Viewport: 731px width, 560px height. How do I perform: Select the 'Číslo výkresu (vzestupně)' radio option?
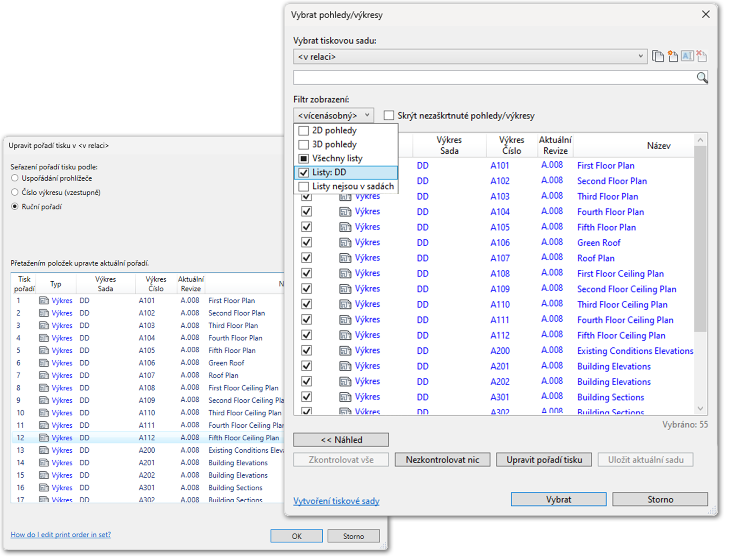pos(15,192)
